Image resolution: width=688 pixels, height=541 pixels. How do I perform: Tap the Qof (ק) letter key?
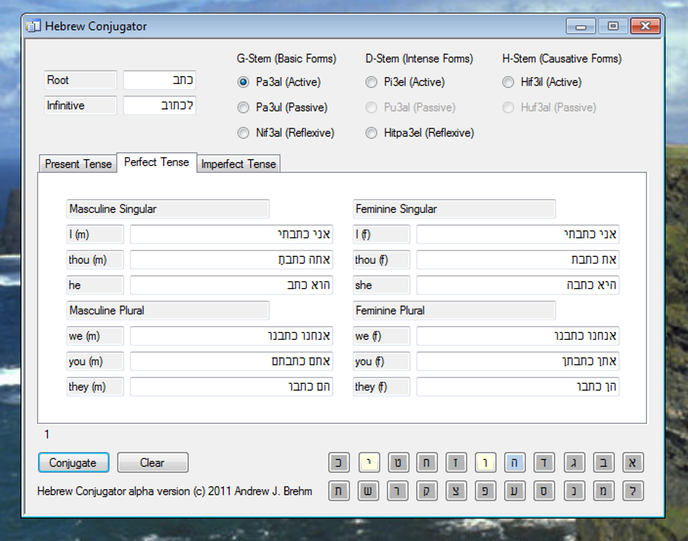click(426, 491)
